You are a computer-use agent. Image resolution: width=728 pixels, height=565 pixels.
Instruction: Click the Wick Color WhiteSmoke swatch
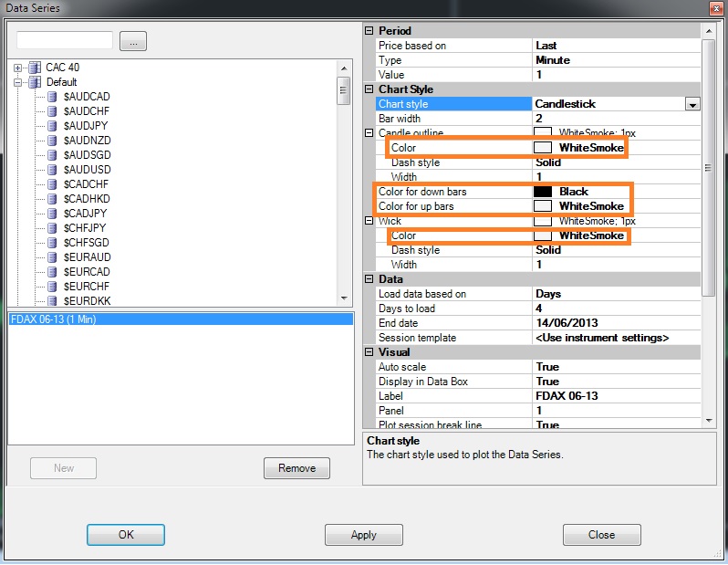click(x=543, y=235)
